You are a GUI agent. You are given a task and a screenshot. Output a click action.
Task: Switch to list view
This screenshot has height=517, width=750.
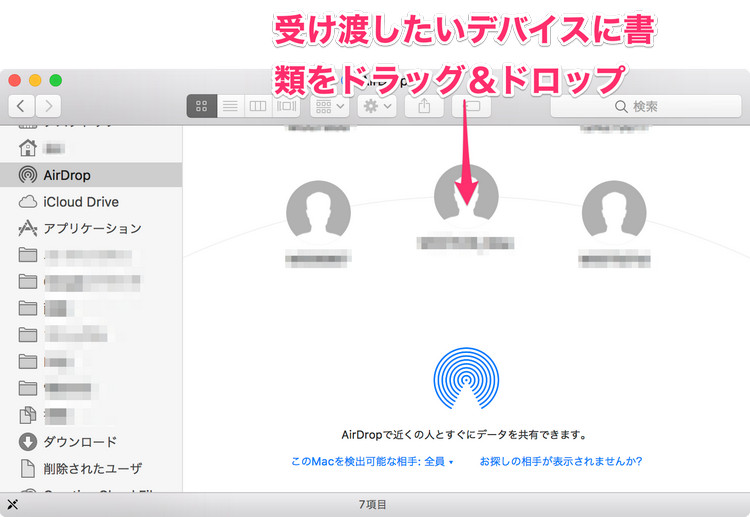click(x=230, y=106)
